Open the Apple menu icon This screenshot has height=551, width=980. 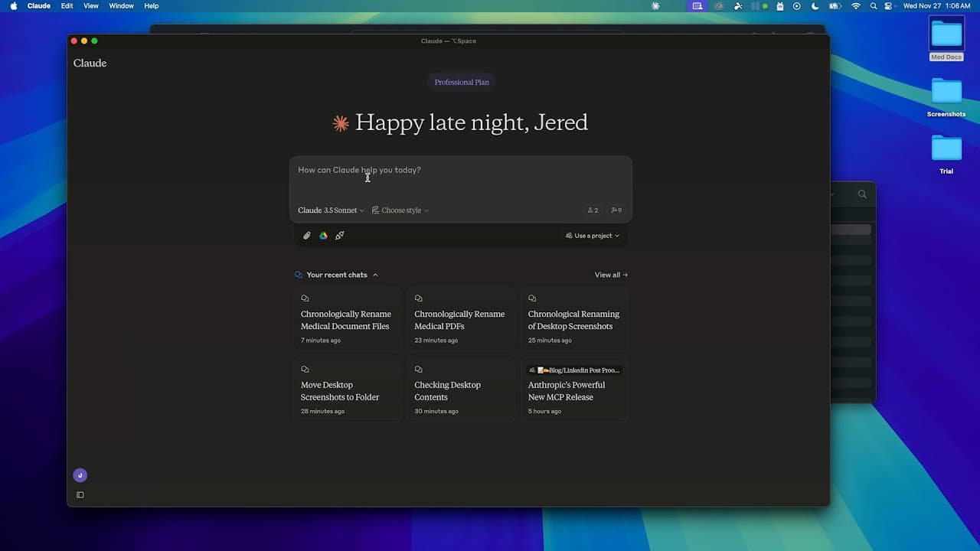[14, 6]
